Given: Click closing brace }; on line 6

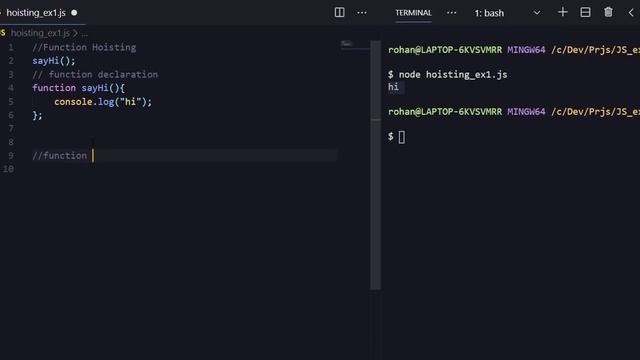Looking at the screenshot, I should (x=37, y=115).
